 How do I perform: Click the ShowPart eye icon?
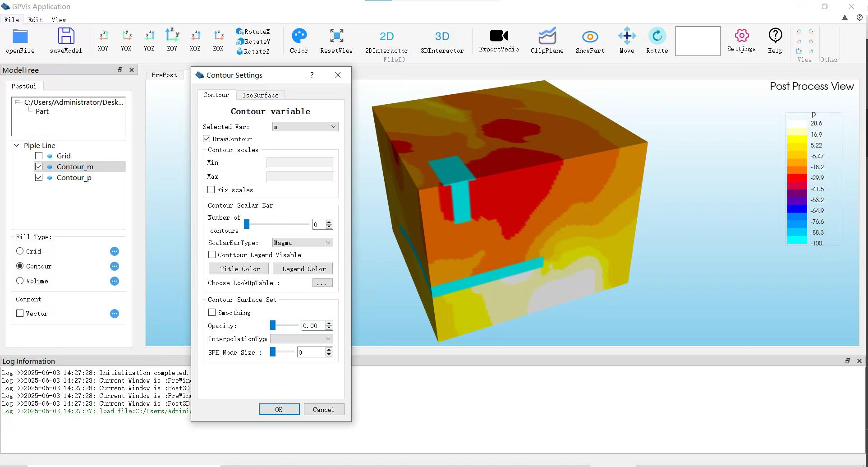pos(590,37)
